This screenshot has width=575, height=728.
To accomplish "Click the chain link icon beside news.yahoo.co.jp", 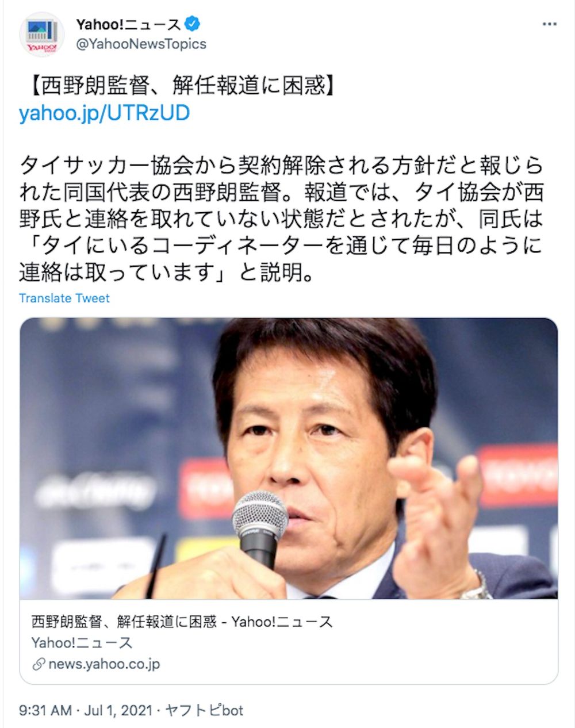I will click(39, 664).
